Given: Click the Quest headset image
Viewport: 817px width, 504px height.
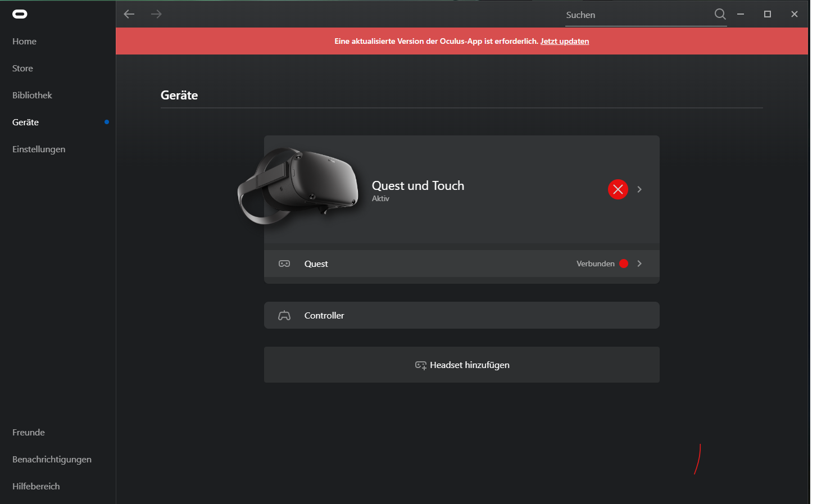Looking at the screenshot, I should 298,186.
